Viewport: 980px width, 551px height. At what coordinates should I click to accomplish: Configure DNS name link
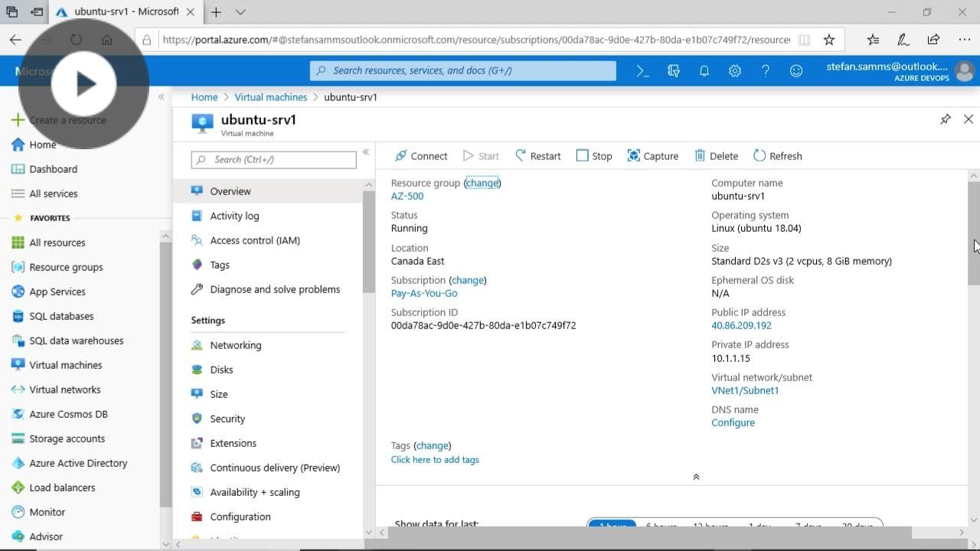point(733,422)
